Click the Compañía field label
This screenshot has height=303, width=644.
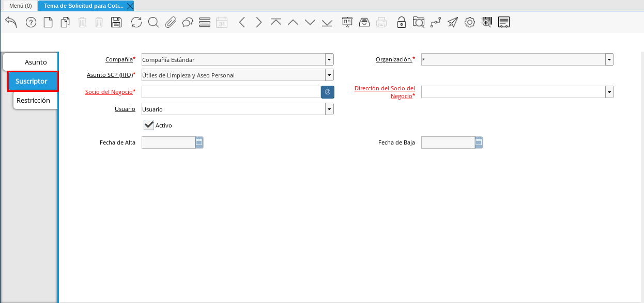pos(119,59)
